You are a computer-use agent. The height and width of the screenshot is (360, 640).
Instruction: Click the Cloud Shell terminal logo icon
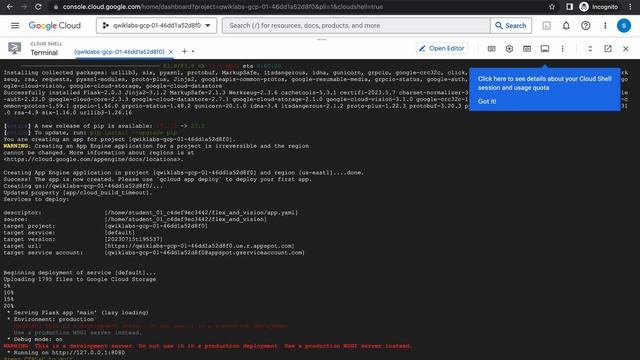click(15, 48)
